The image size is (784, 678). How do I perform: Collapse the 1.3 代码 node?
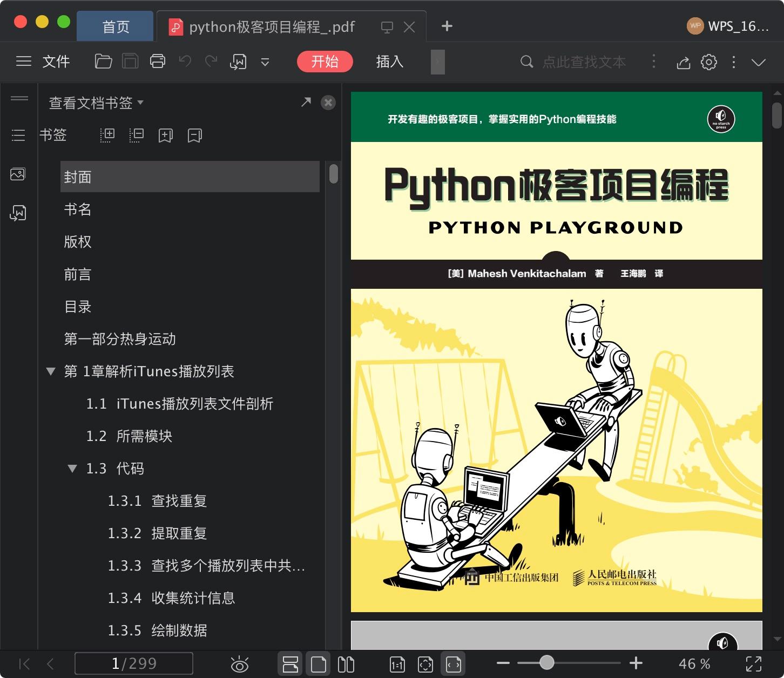[72, 469]
